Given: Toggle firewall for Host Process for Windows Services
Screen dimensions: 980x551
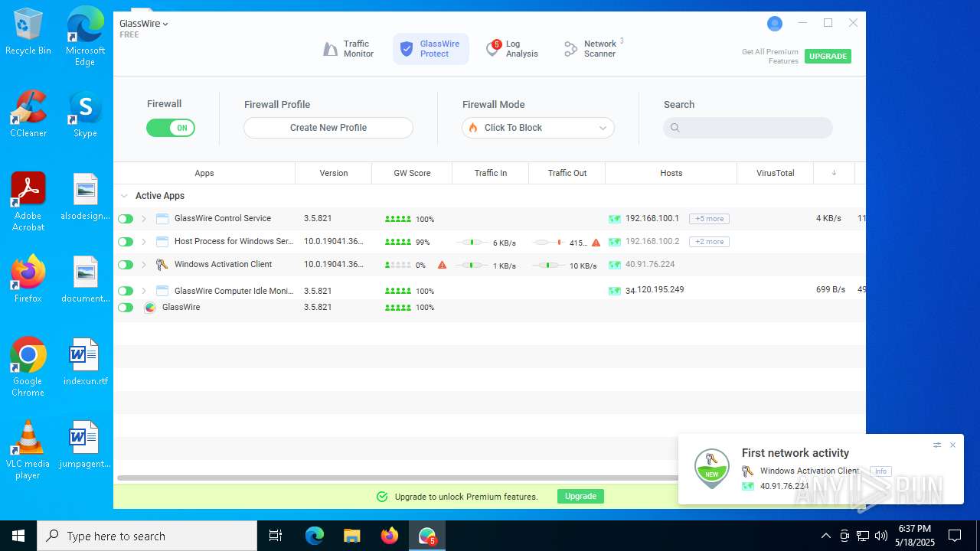Looking at the screenshot, I should coord(126,242).
